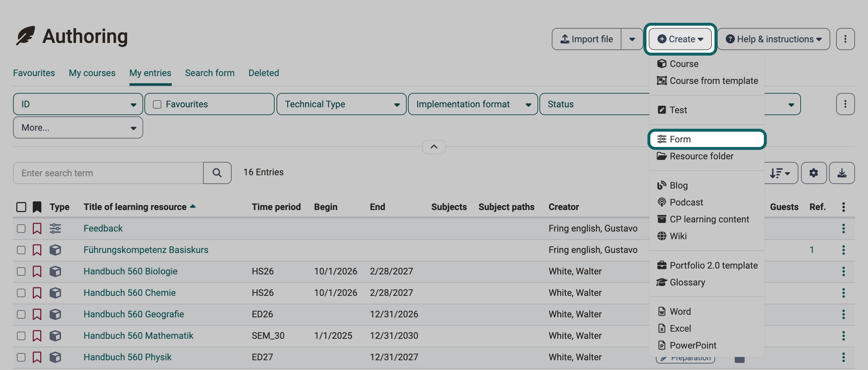The image size is (868, 370).
Task: Switch to My courses tab
Action: click(x=92, y=73)
